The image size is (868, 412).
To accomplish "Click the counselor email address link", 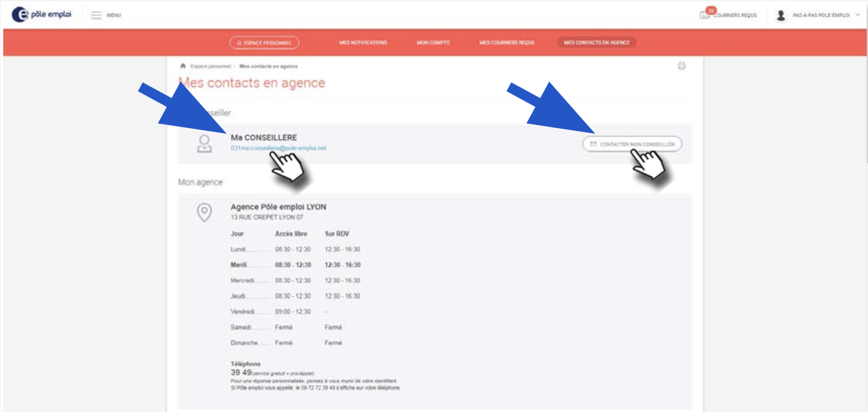I will [x=278, y=148].
